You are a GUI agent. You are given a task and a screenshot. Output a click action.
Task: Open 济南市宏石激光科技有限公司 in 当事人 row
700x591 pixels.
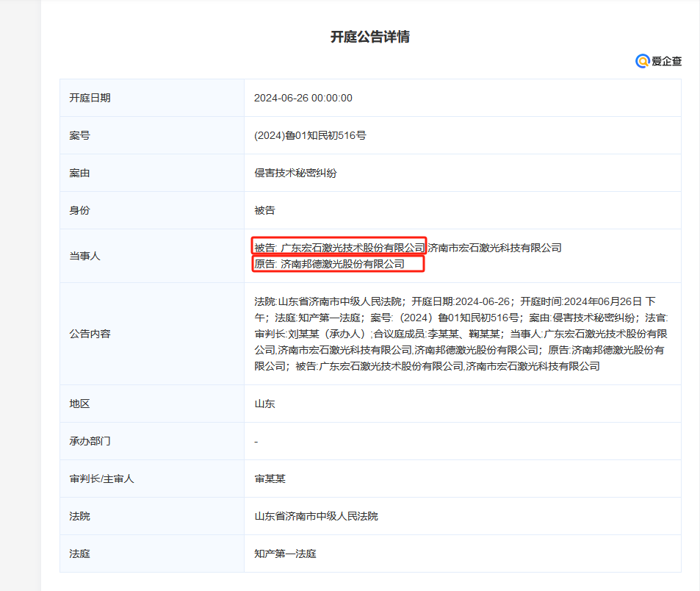point(494,248)
